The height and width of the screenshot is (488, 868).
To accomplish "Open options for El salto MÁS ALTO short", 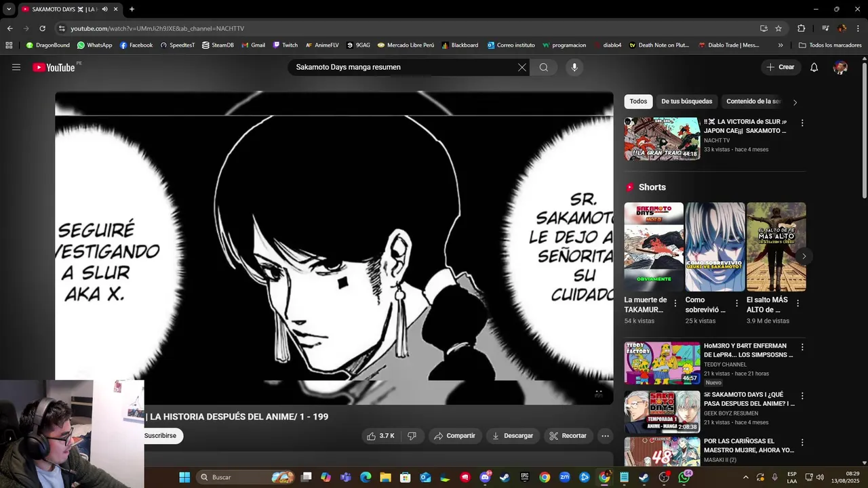I will pyautogui.click(x=798, y=304).
